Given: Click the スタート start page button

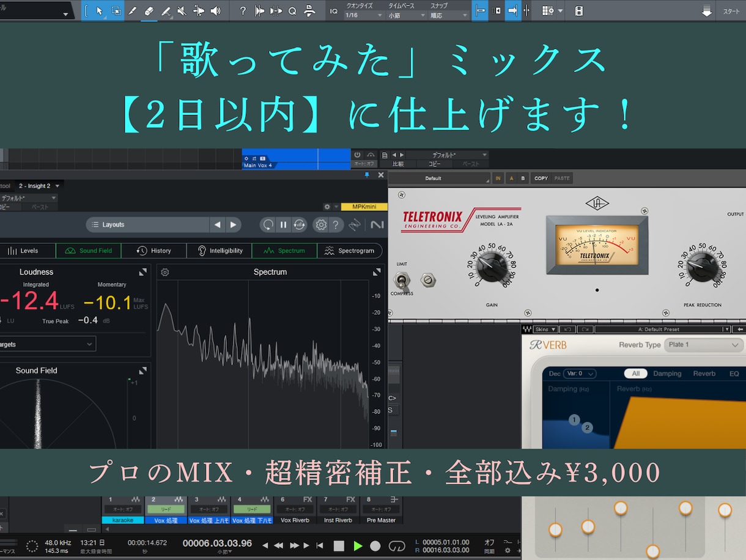Looking at the screenshot, I should (731, 11).
